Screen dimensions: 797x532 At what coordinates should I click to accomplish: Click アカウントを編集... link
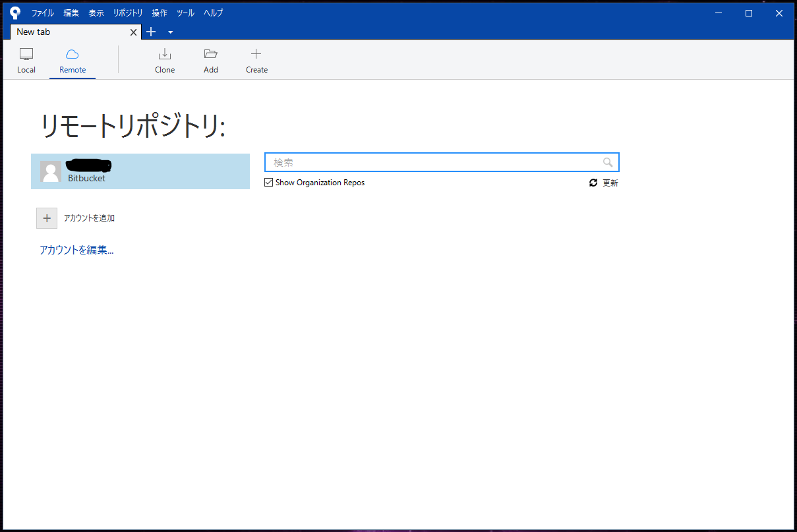[x=76, y=250]
